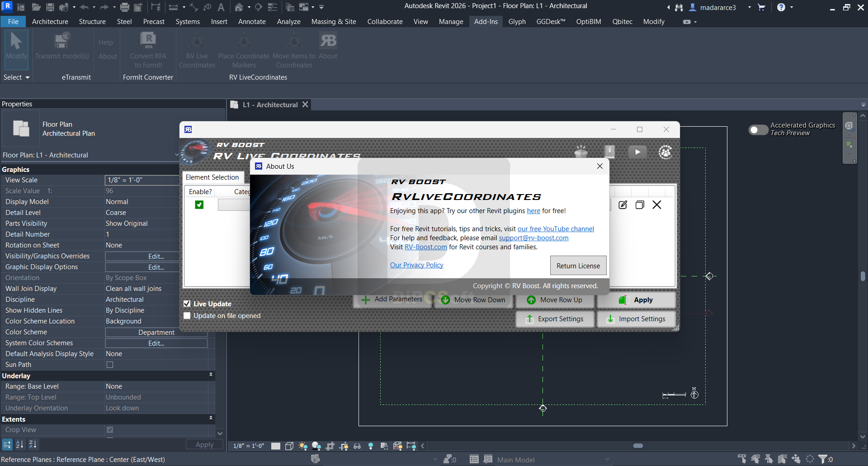Close the L1 - Architectural view tab
Screen dimensions: 868x466
(x=305, y=105)
